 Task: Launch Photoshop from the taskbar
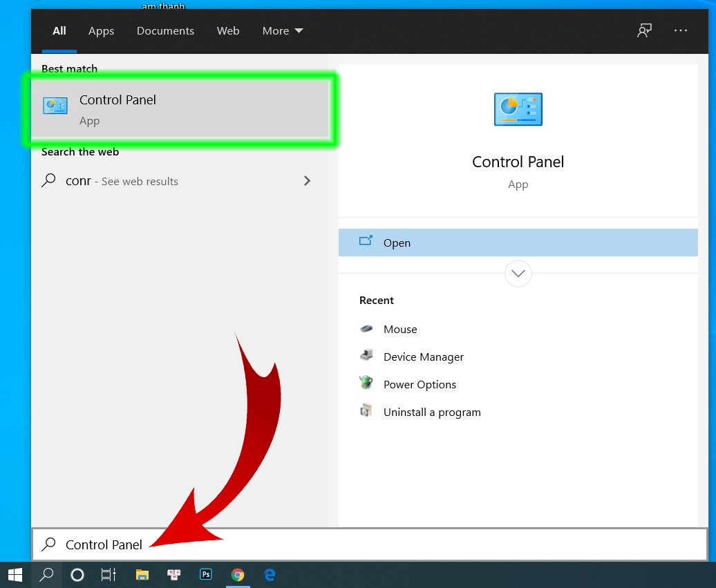[x=206, y=575]
